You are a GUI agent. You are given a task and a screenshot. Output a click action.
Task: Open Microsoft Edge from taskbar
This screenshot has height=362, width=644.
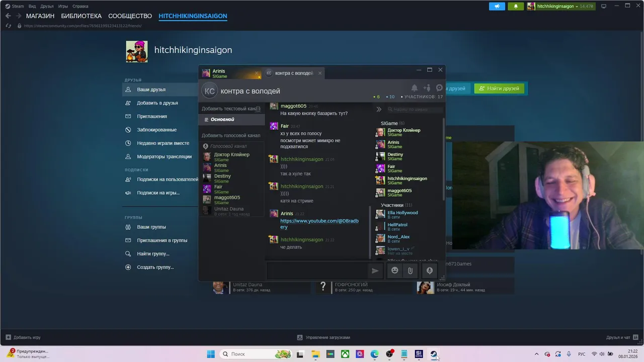click(375, 354)
